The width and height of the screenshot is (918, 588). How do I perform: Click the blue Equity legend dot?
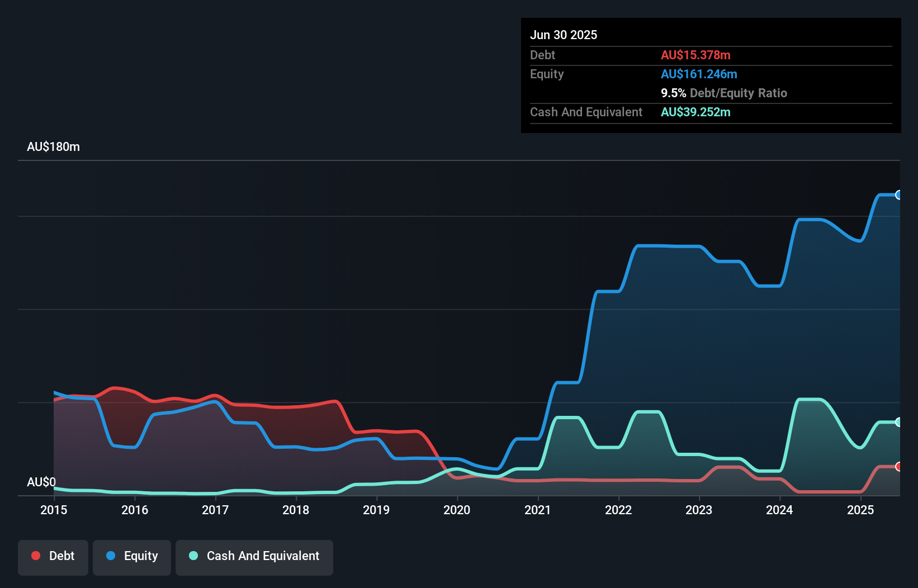click(111, 556)
